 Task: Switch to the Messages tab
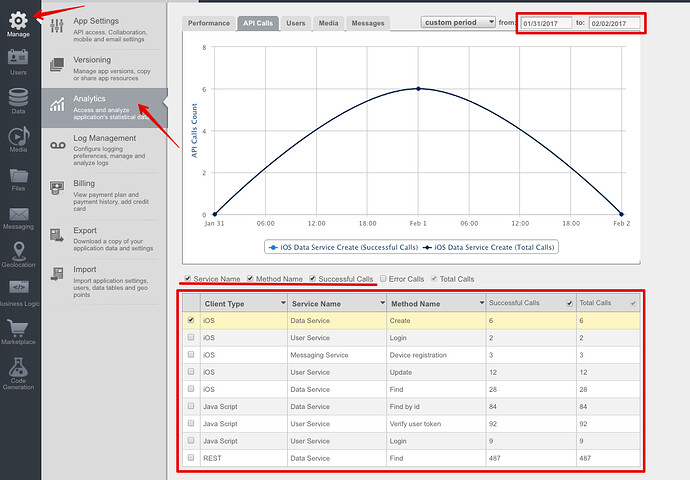coord(368,23)
